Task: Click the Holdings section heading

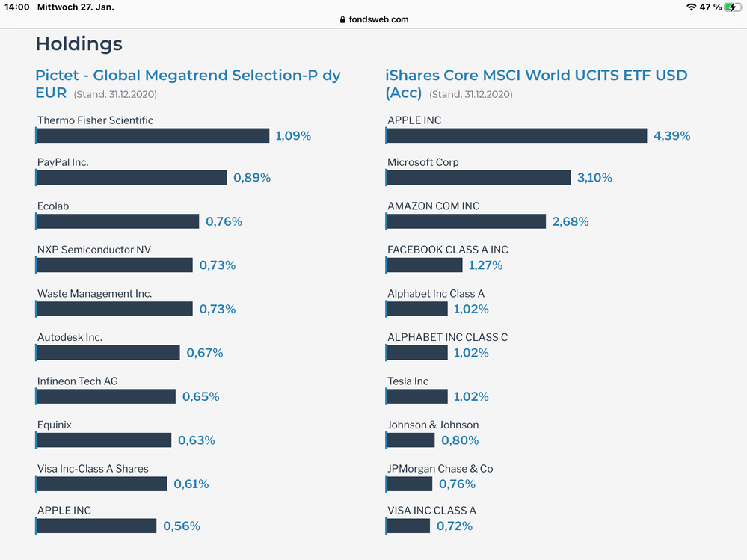Action: click(79, 44)
